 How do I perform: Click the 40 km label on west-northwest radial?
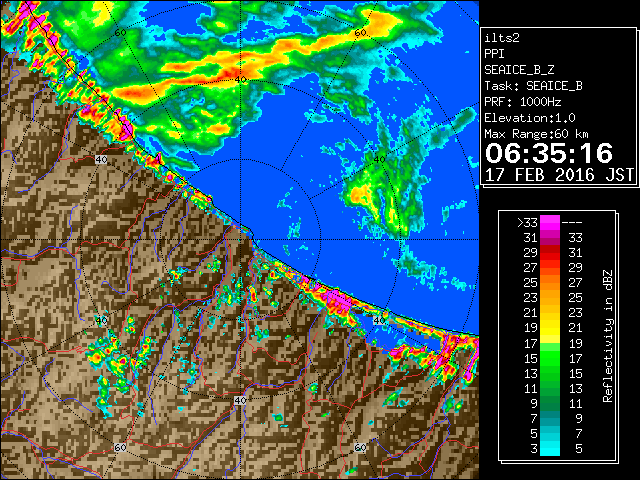point(101,159)
